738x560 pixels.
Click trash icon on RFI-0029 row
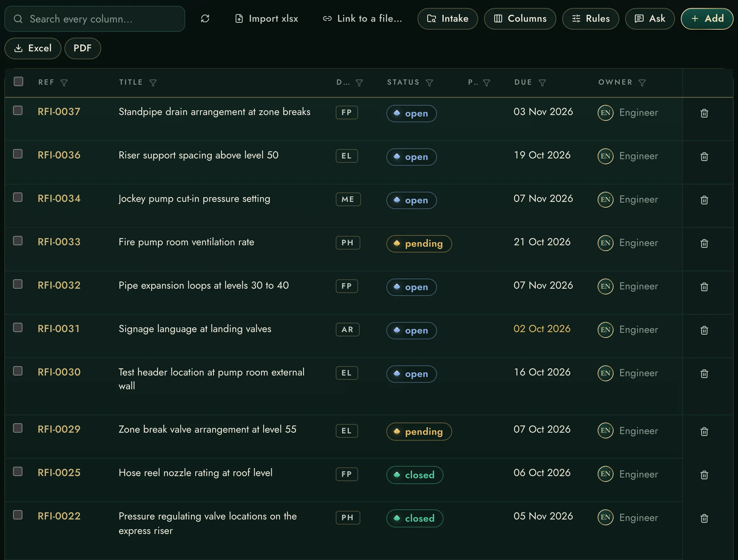point(704,432)
